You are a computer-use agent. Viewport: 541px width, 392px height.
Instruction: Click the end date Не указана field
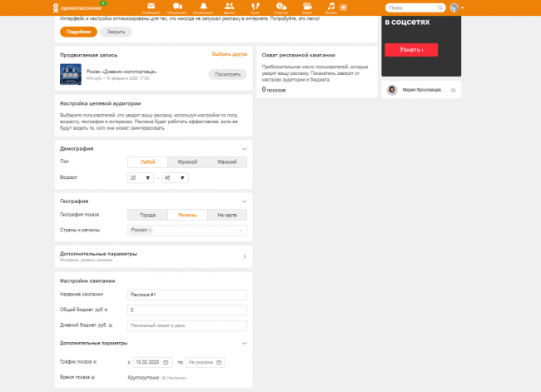[206, 362]
